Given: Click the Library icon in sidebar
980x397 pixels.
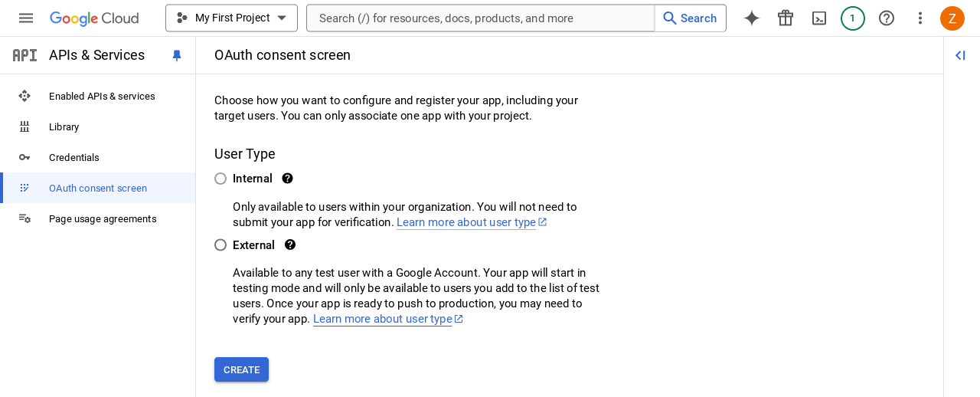Looking at the screenshot, I should coord(24,126).
